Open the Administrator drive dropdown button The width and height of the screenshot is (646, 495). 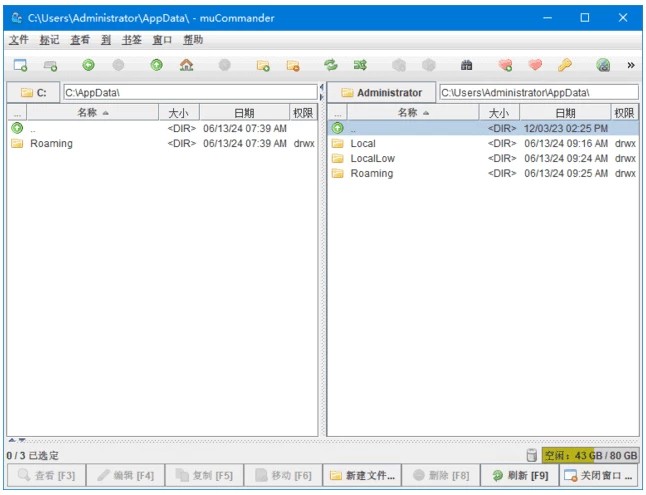pyautogui.click(x=381, y=92)
